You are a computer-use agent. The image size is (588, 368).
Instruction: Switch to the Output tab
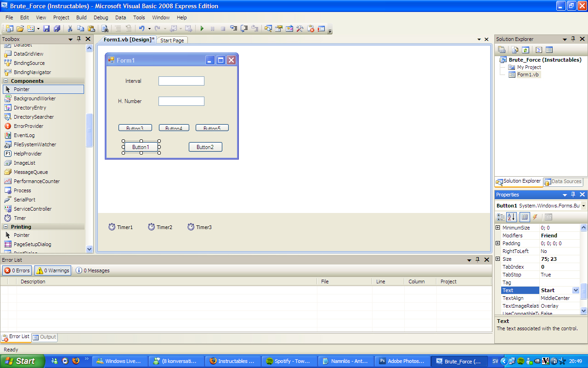45,337
